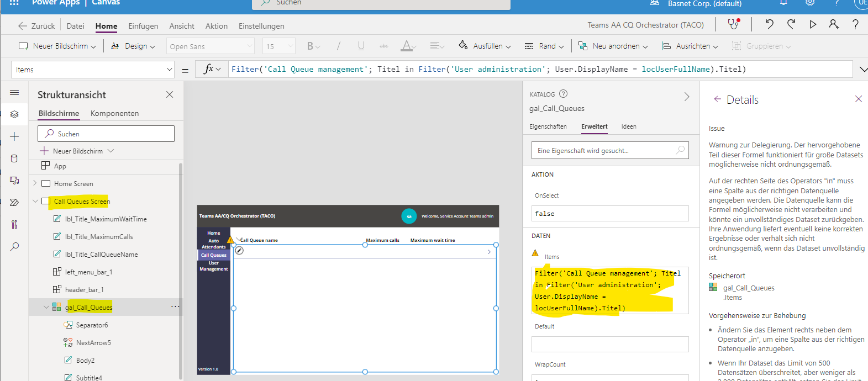Open help question mark in toolbar
The width and height of the screenshot is (868, 381).
pyautogui.click(x=855, y=24)
